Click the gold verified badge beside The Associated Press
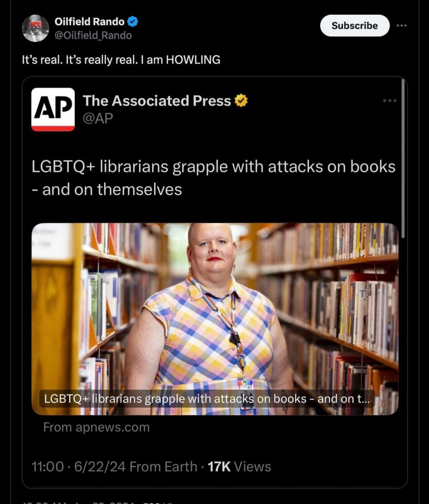 241,100
